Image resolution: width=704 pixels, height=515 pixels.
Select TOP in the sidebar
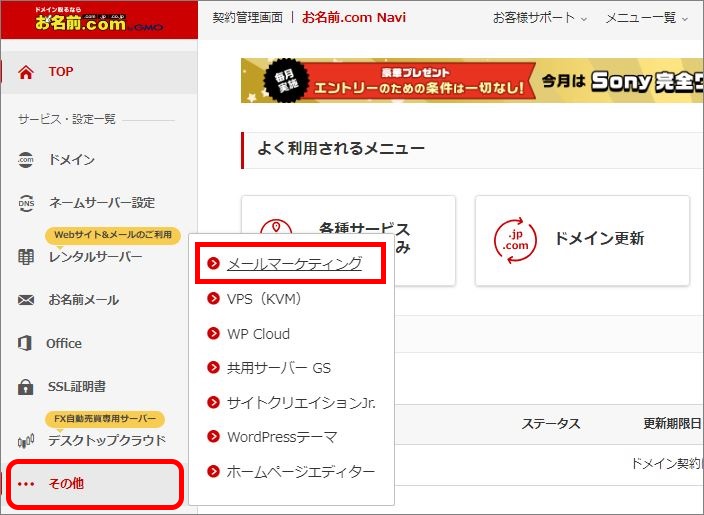99,72
